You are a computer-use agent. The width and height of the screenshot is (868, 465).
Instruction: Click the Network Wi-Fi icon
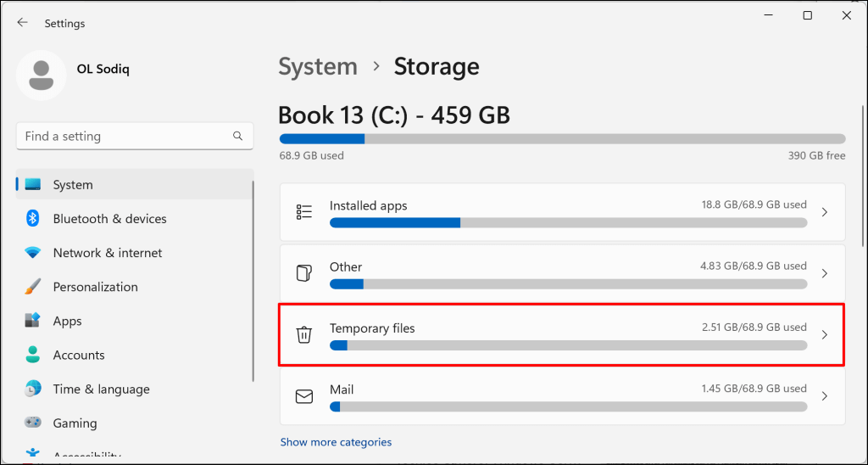tap(33, 253)
